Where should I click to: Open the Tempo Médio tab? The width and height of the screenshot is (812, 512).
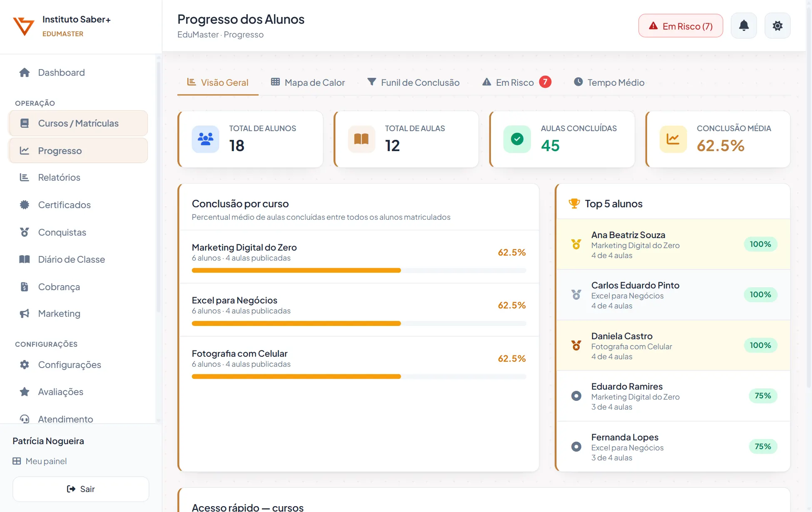tap(609, 82)
